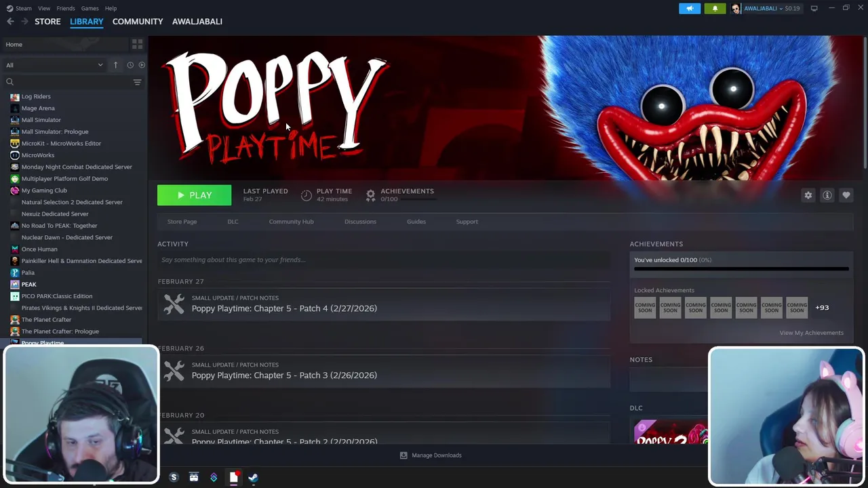Image resolution: width=868 pixels, height=488 pixels.
Task: Click the taskbar white document icon
Action: click(233, 478)
